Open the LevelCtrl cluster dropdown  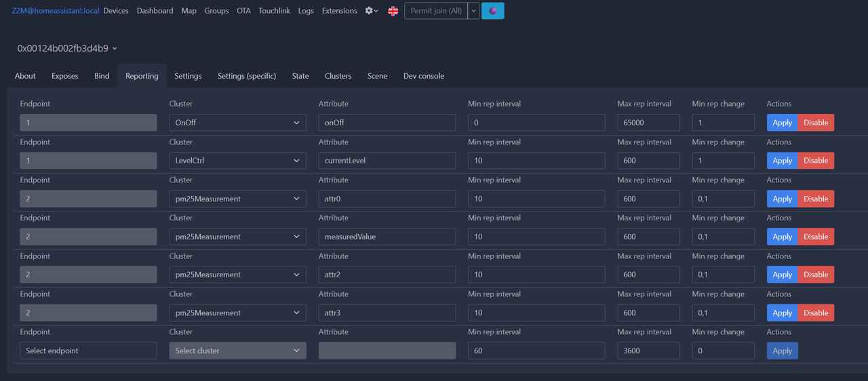click(237, 161)
